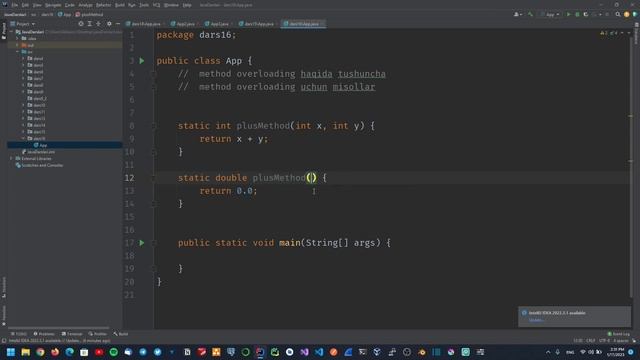Screen dimensions: 640x360
Task: Collapse the src folder in project tree
Action: [18, 52]
